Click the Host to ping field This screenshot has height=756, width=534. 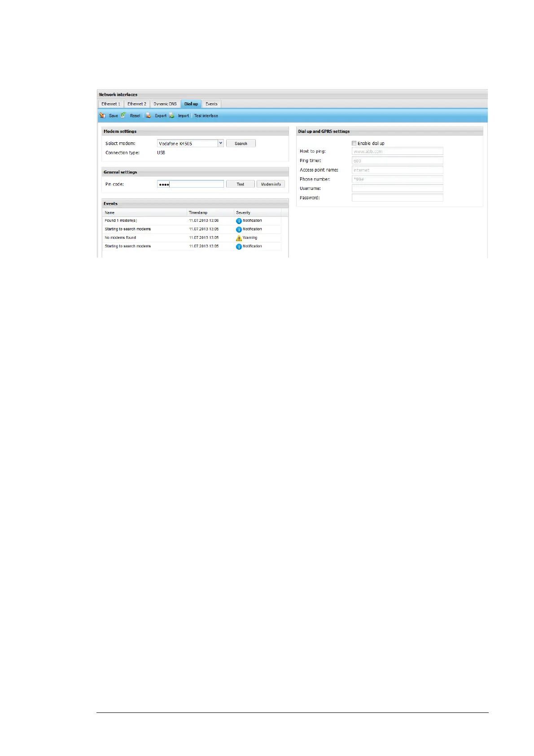click(x=397, y=151)
